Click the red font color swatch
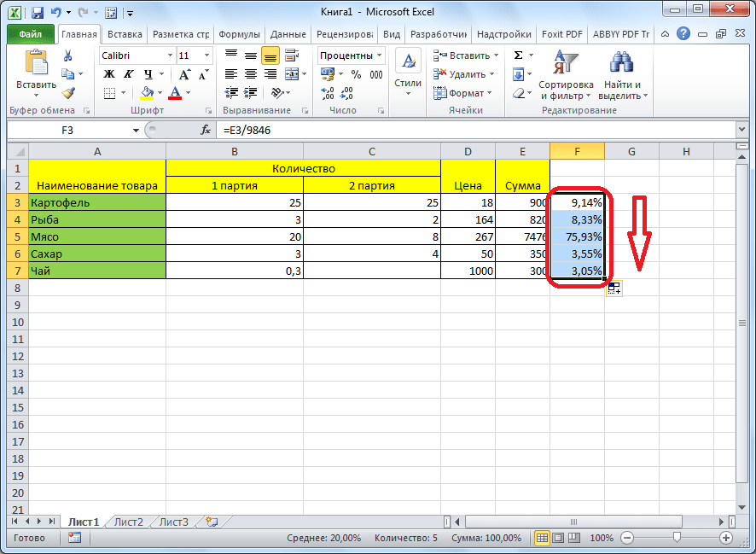The width and height of the screenshot is (756, 554). [176, 93]
